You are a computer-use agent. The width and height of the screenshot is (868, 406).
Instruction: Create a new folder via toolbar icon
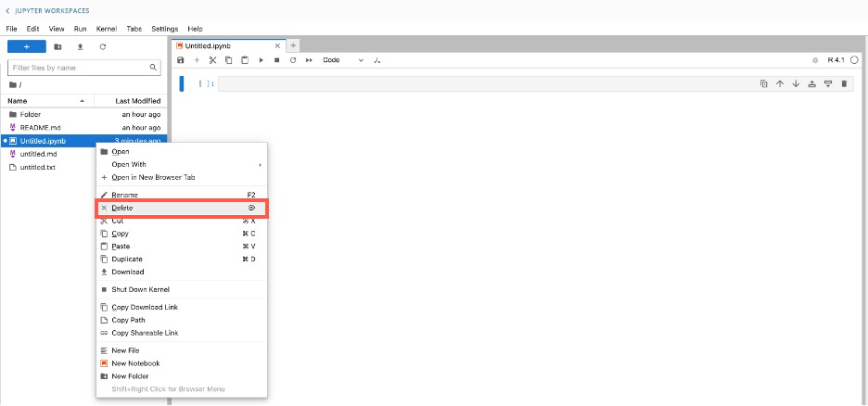pos(57,47)
